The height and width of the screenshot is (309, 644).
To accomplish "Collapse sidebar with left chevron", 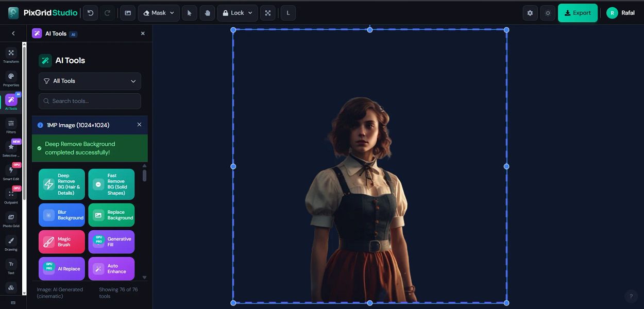I will pos(13,33).
